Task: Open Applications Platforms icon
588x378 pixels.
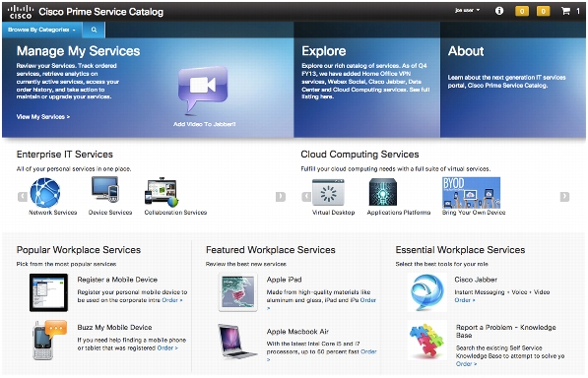Action: click(382, 192)
